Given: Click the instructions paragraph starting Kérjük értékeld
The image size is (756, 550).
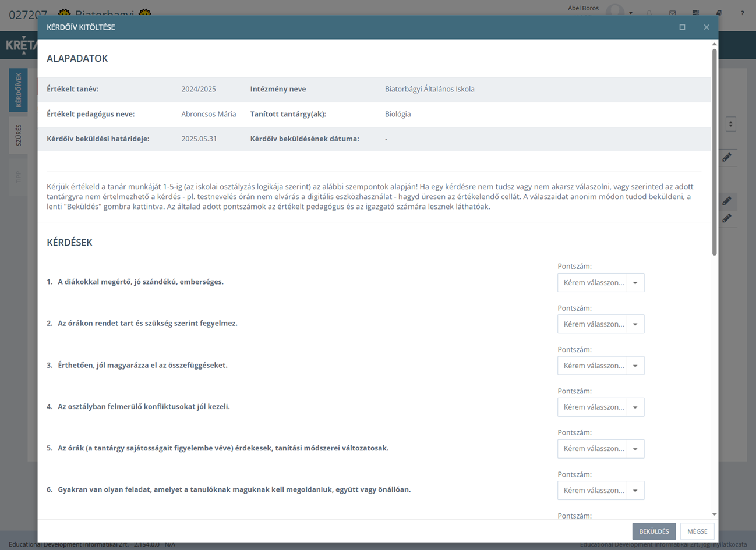Looking at the screenshot, I should (x=370, y=197).
